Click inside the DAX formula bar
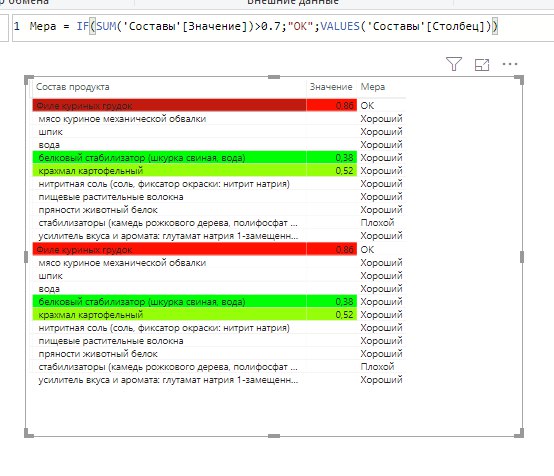The image size is (554, 476). click(x=283, y=27)
